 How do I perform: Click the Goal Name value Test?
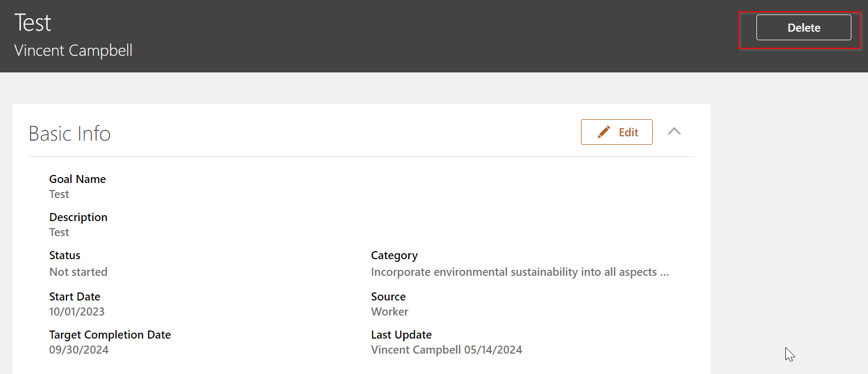[59, 194]
